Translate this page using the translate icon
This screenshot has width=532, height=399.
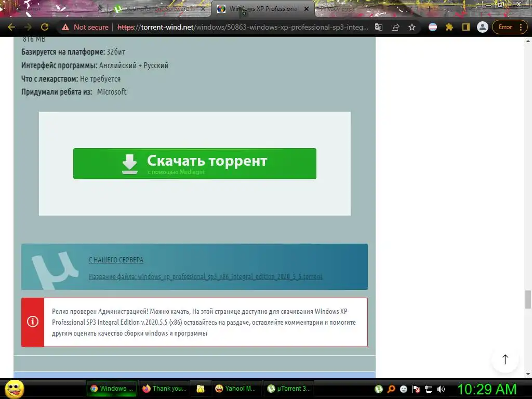click(x=379, y=27)
